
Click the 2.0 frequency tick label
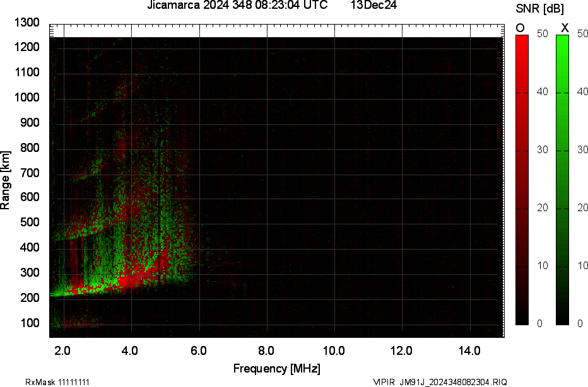(x=62, y=351)
